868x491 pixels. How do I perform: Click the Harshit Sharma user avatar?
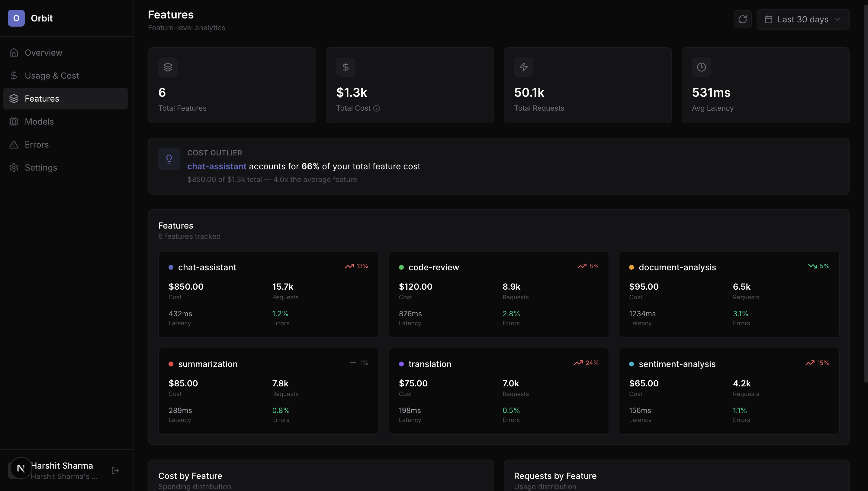click(21, 468)
